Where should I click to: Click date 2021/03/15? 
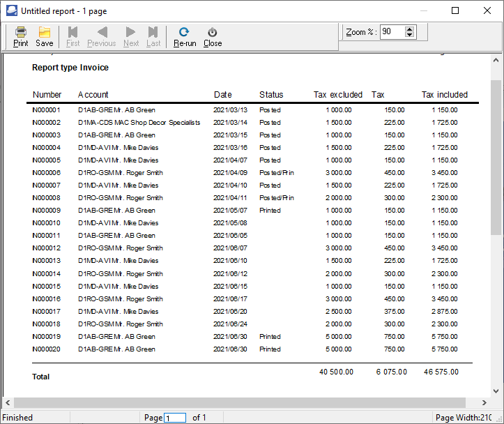231,135
